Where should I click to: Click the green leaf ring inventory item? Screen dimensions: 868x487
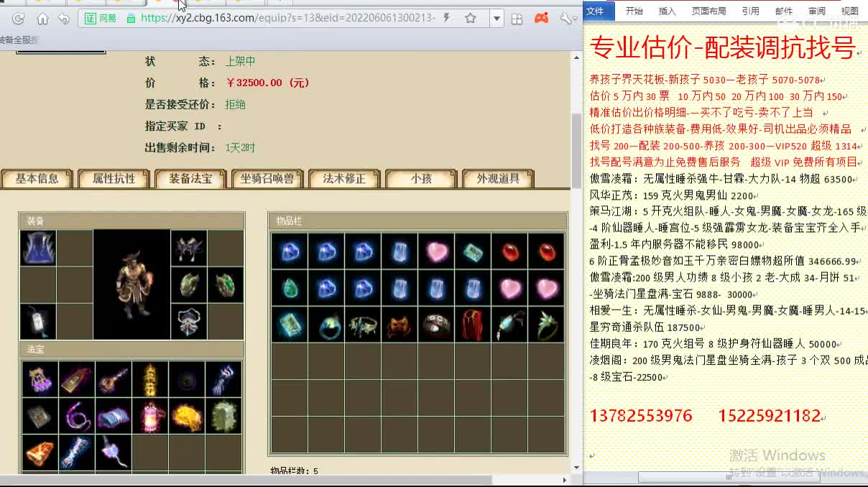pos(547,325)
